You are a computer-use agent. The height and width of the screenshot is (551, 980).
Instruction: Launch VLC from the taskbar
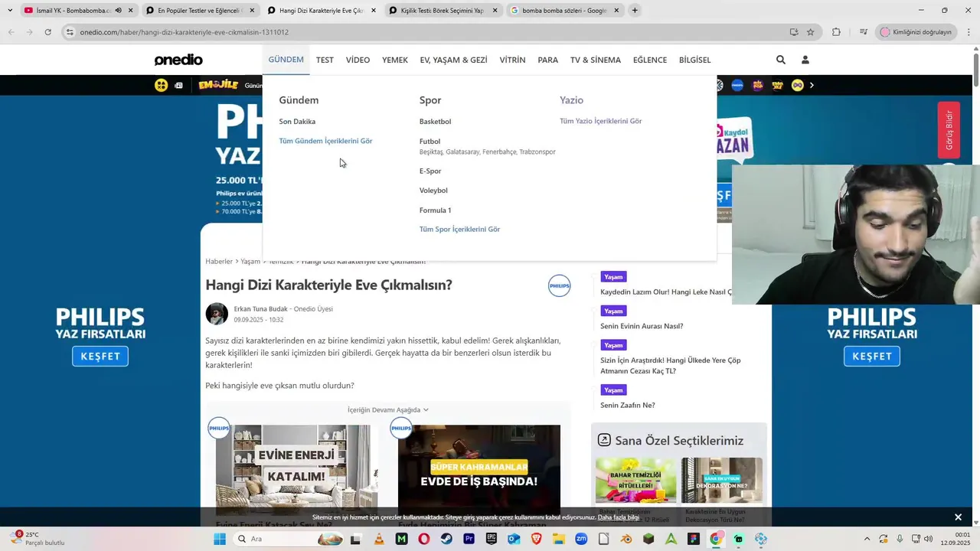coord(379,539)
